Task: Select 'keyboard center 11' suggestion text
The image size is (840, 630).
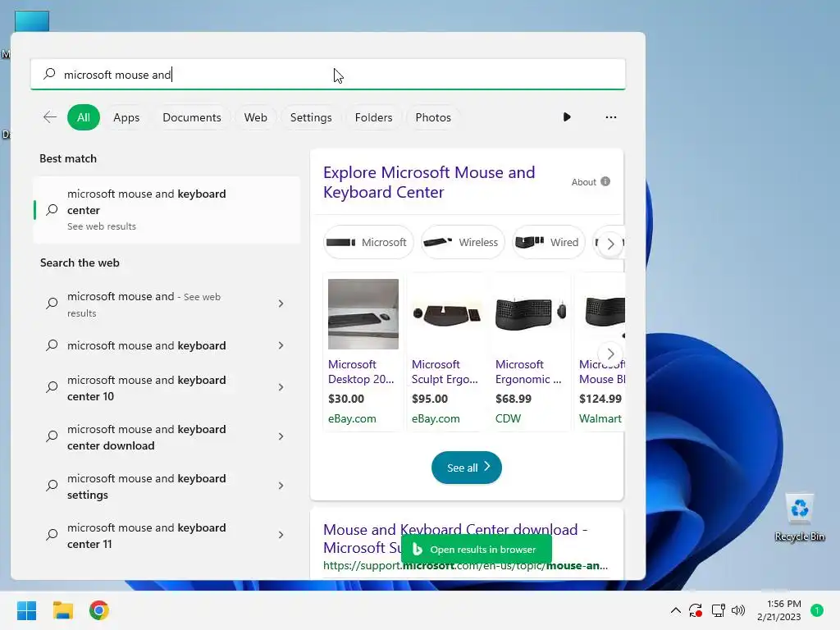Action: pos(146,536)
